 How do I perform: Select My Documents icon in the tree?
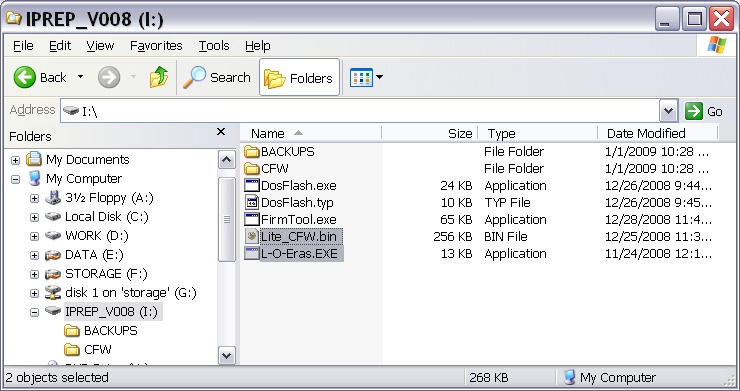[x=34, y=159]
